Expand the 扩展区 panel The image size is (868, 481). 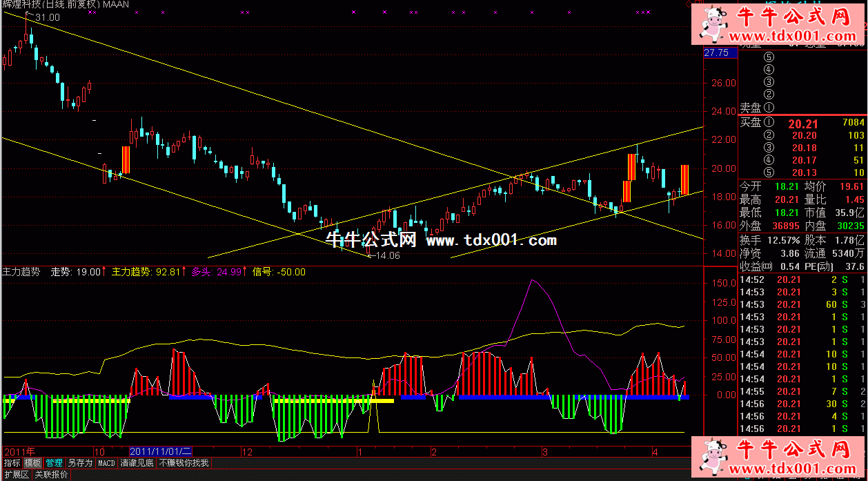(16, 475)
